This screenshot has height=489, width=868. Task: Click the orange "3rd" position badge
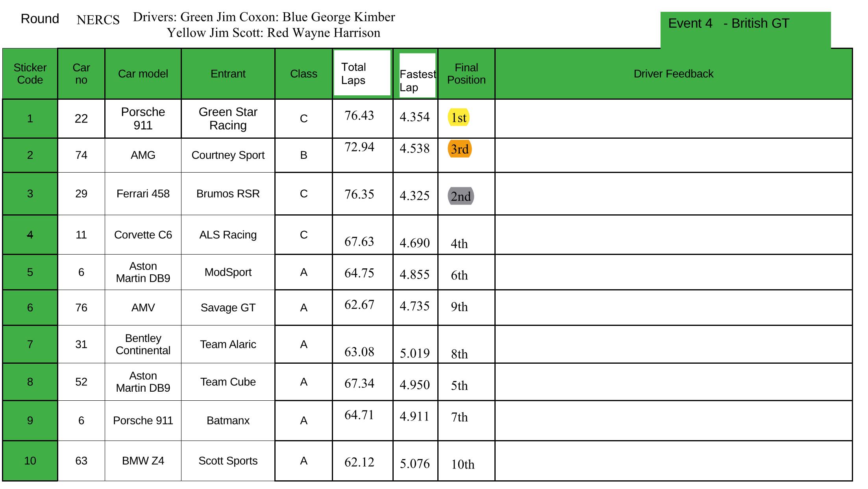459,149
